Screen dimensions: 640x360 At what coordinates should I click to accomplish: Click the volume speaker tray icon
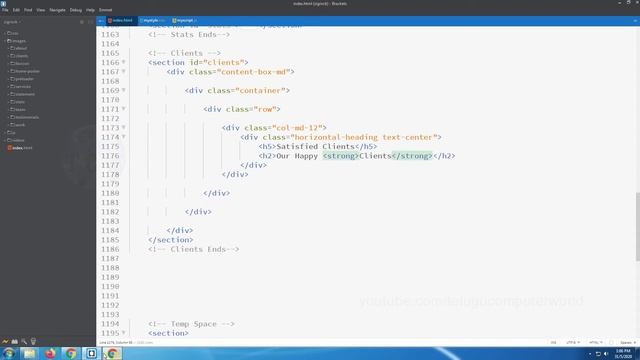[606, 354]
